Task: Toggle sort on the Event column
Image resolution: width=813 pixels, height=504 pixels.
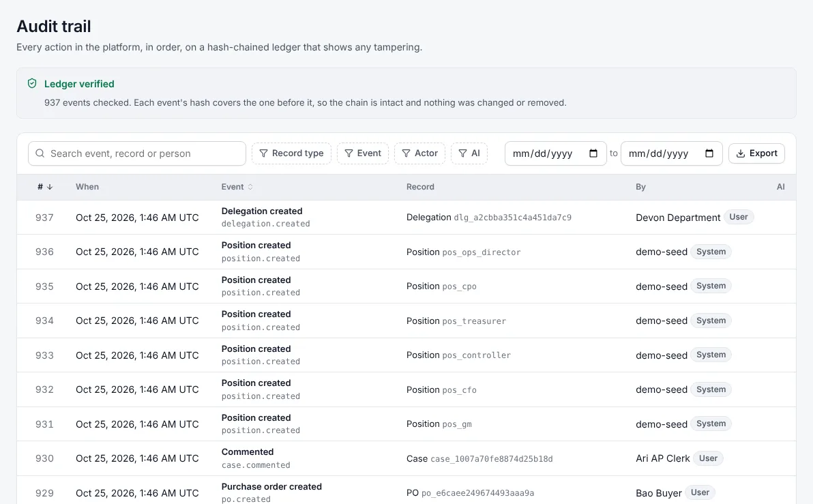Action: 250,187
